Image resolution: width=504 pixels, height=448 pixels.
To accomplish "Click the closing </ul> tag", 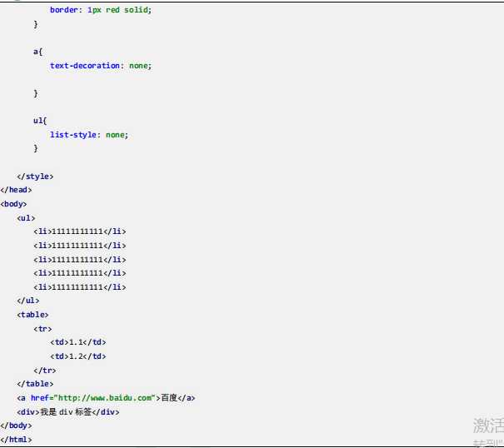I will point(28,301).
